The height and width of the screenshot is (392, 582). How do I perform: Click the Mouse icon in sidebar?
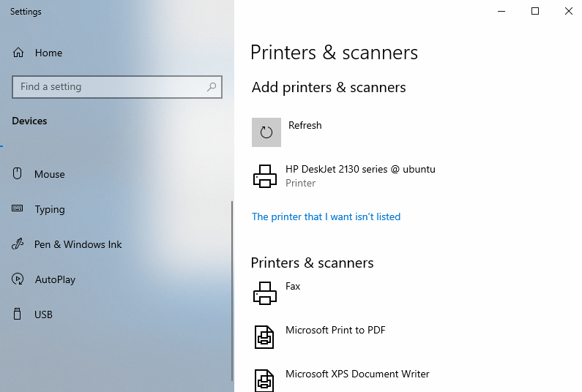coord(18,174)
